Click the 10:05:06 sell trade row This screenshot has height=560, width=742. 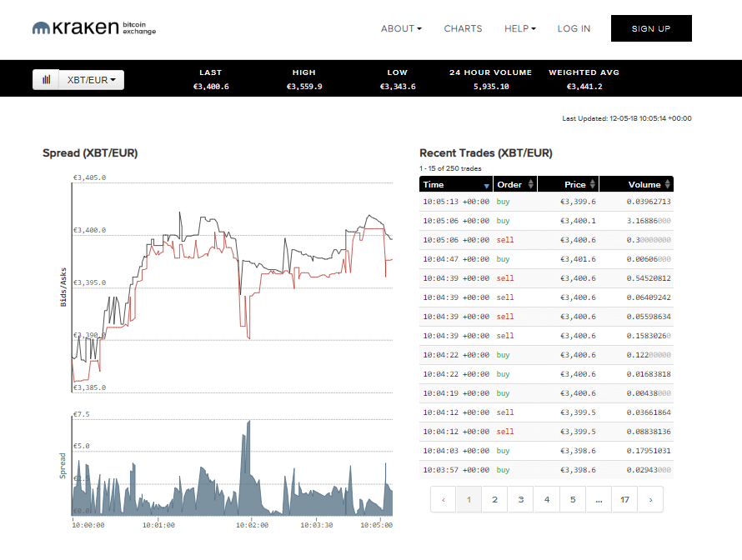pos(546,240)
